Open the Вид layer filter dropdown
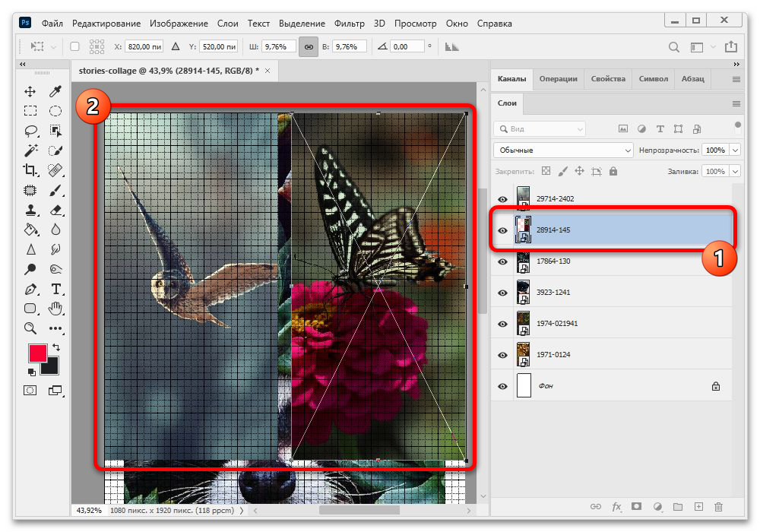This screenshot has width=760, height=532. tap(540, 129)
